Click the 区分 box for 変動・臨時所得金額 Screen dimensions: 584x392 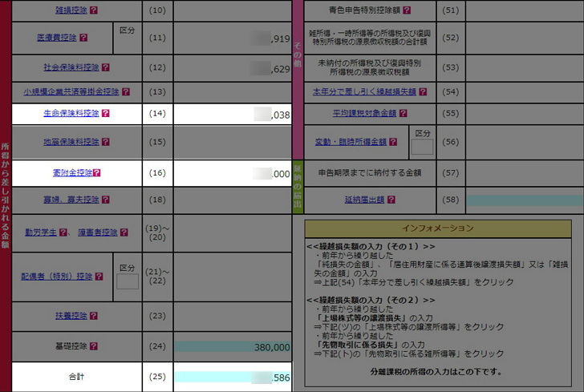[422, 147]
